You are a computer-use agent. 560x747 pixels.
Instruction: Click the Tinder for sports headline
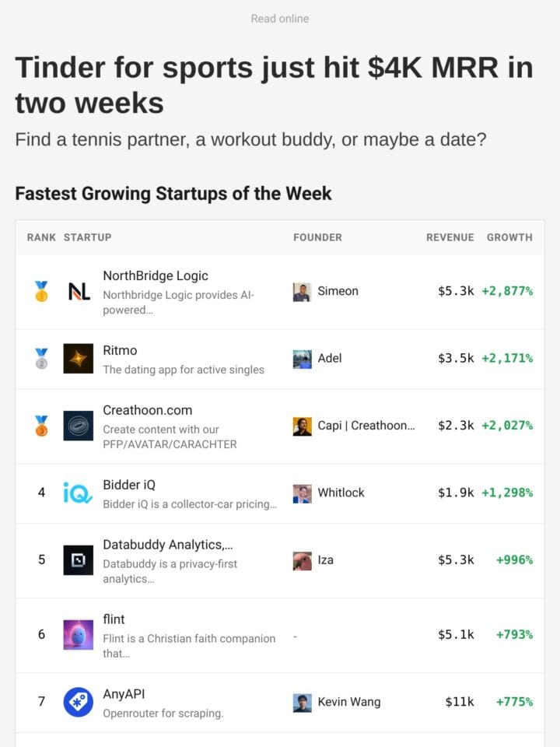click(x=275, y=85)
